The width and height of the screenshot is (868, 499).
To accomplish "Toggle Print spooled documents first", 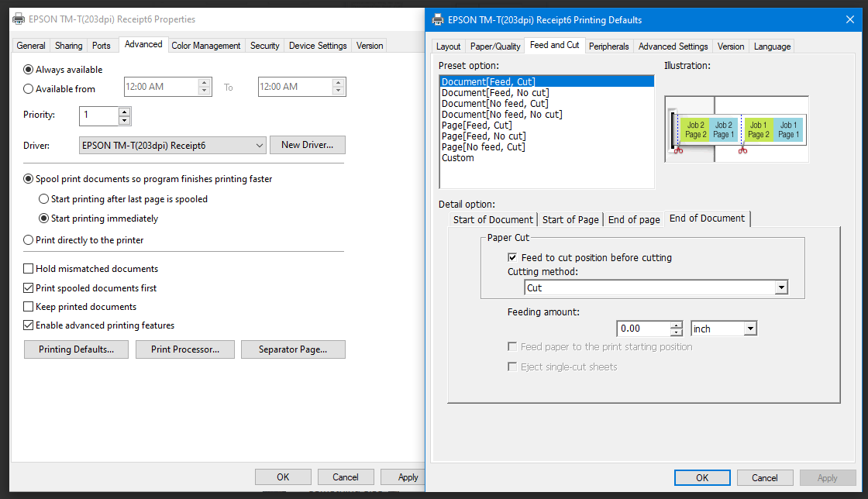I will point(28,287).
